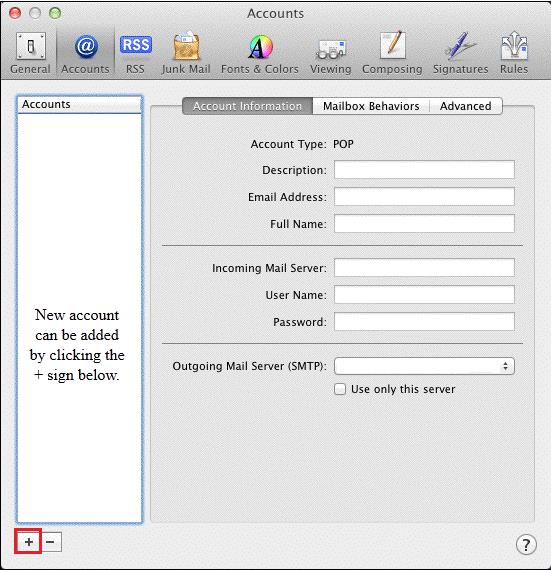Select the Account Information tab
This screenshot has height=570, width=551.
(x=248, y=106)
